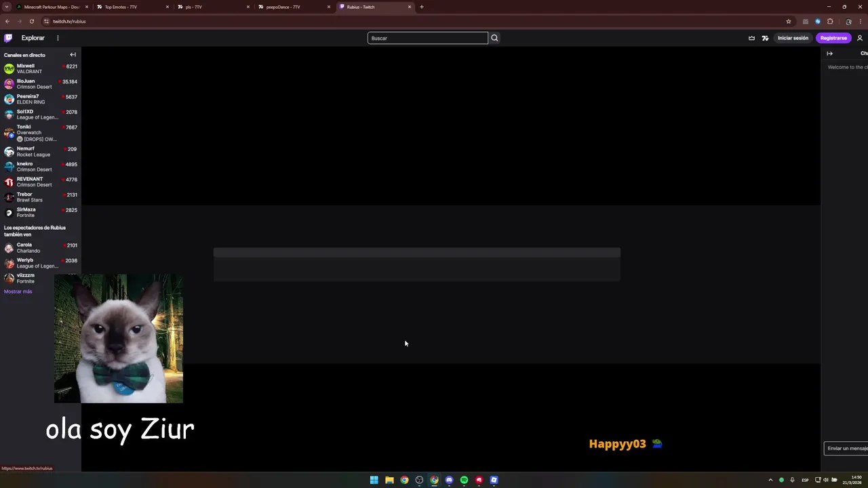Click the Enviar un mensaje chat input

(846, 448)
